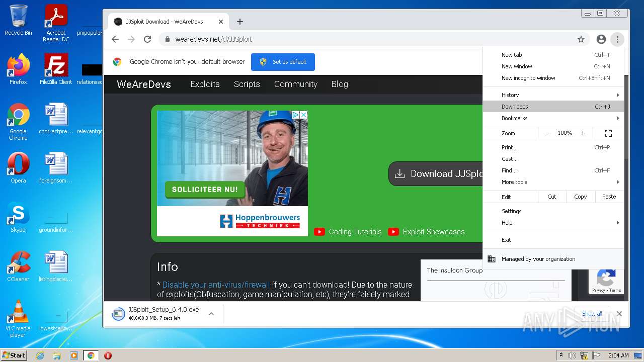Click the lock icon in the address bar
Screen dimensions: 644x362
pos(168,39)
